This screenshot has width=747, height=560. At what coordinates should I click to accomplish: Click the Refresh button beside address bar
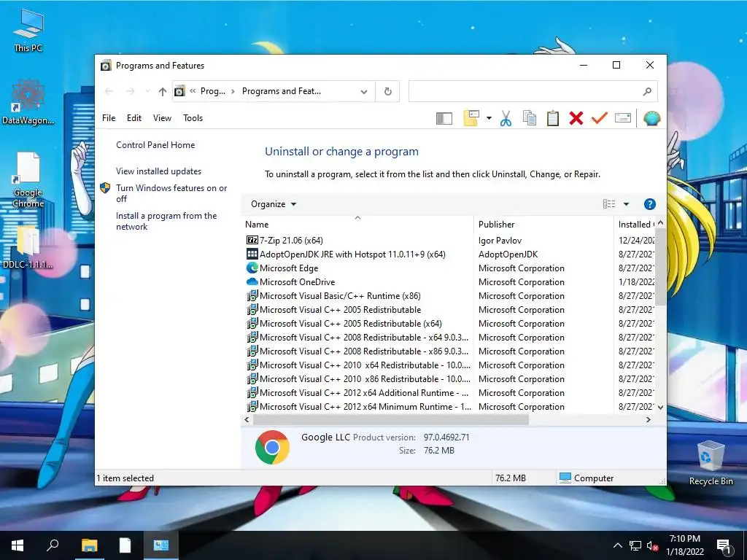pyautogui.click(x=388, y=91)
